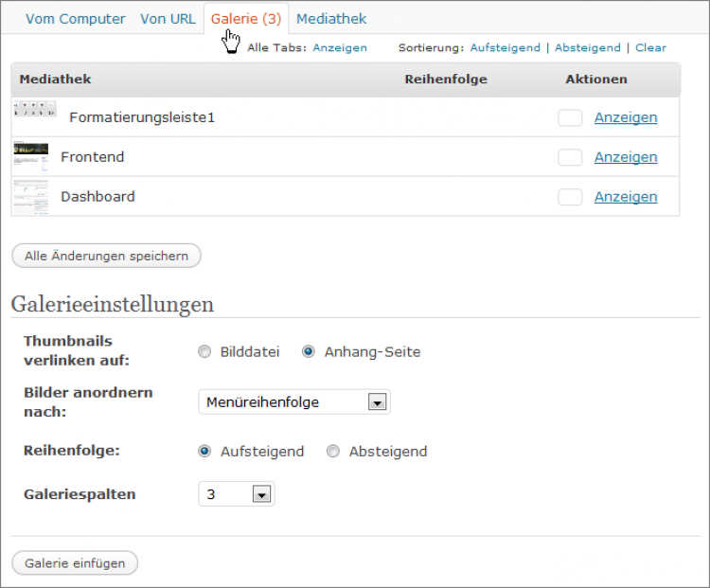
Task: Expand the Galeriespalten dropdown
Action: pos(236,494)
